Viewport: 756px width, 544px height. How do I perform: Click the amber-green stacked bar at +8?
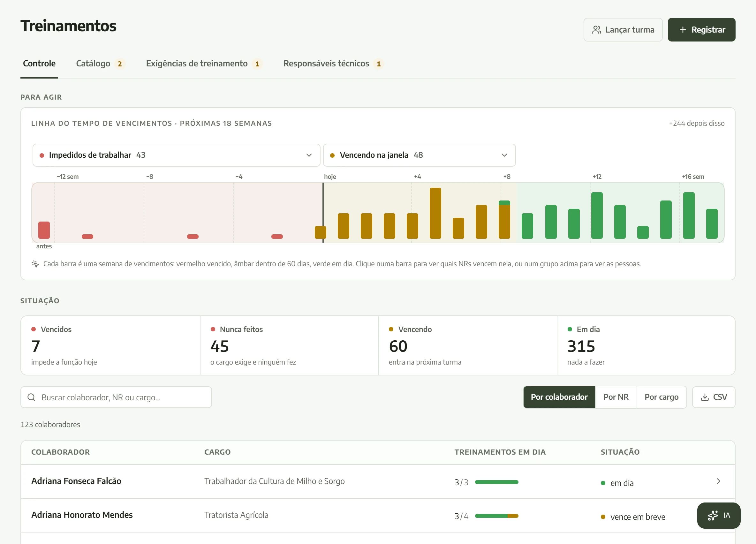coord(504,220)
